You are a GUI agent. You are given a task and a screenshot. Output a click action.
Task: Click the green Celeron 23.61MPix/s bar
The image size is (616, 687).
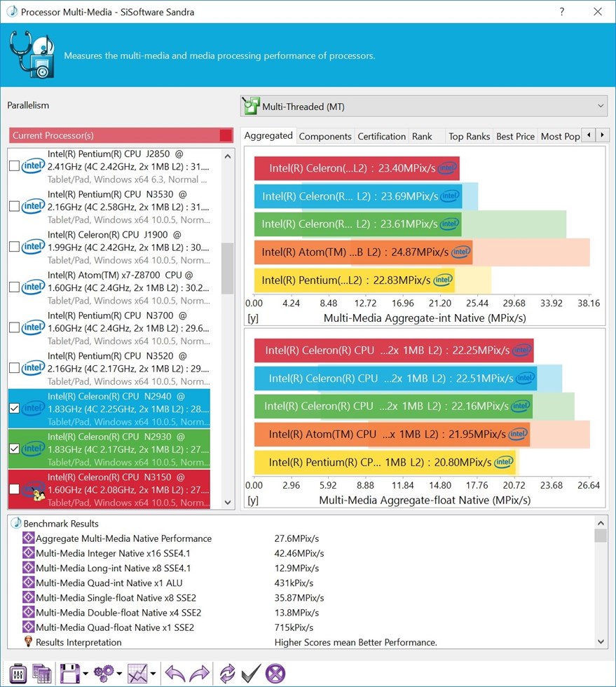[358, 224]
